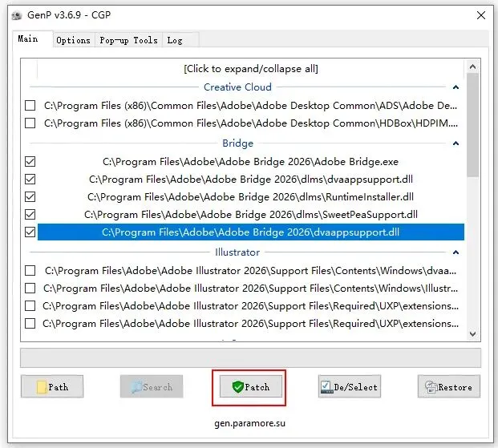Screen dimensions: 498x448
Task: Select ADS\Adobe De... path row
Action: (x=250, y=106)
